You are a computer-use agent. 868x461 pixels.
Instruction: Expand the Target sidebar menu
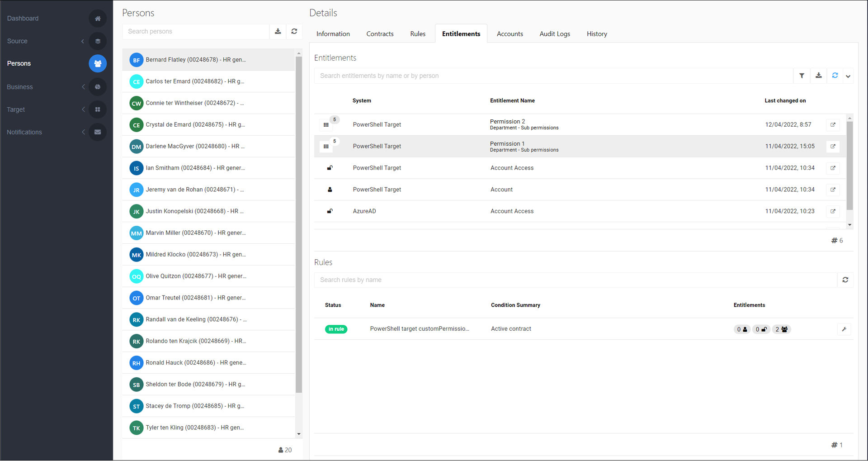pos(83,109)
